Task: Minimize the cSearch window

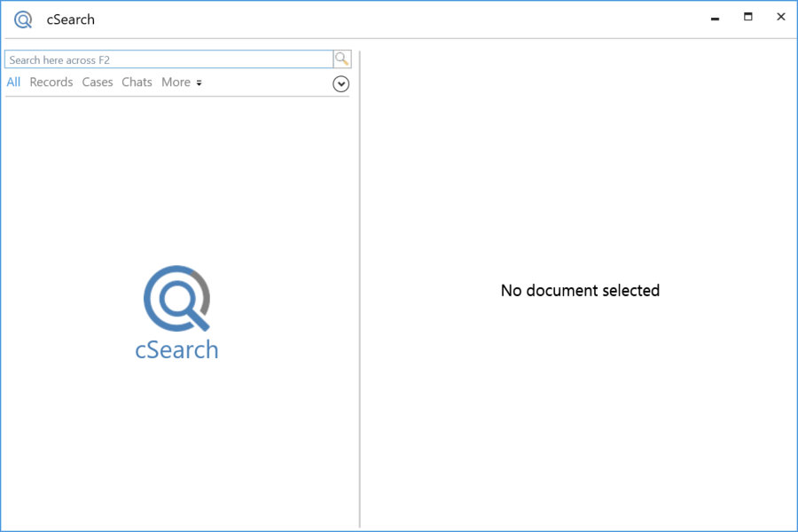Action: [x=715, y=19]
